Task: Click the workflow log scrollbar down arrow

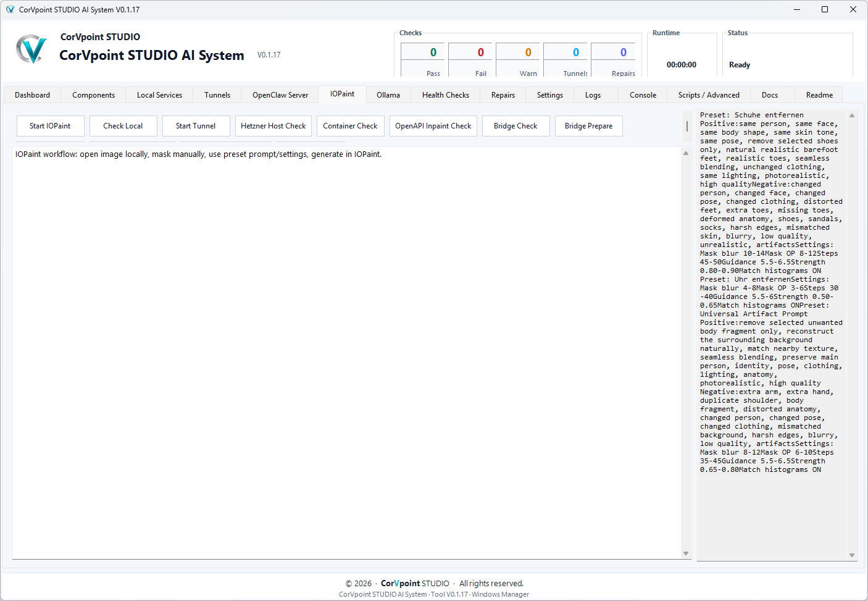Action: click(x=686, y=553)
